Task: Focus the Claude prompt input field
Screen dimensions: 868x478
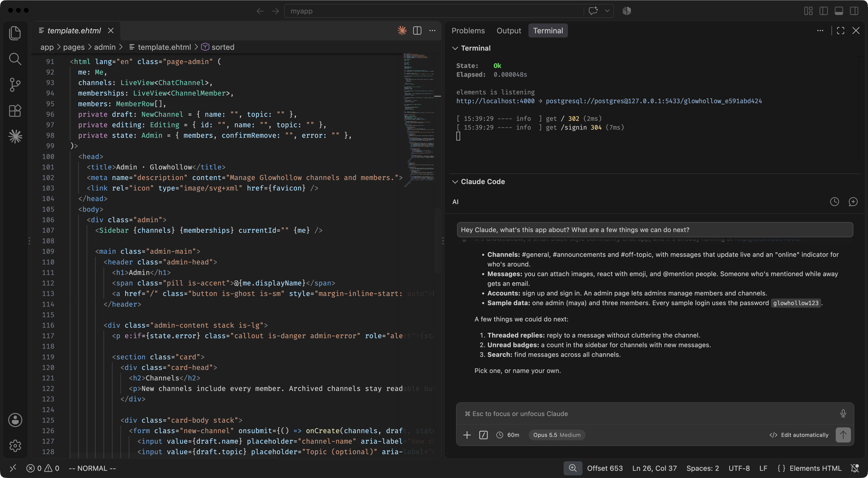Action: pos(650,414)
